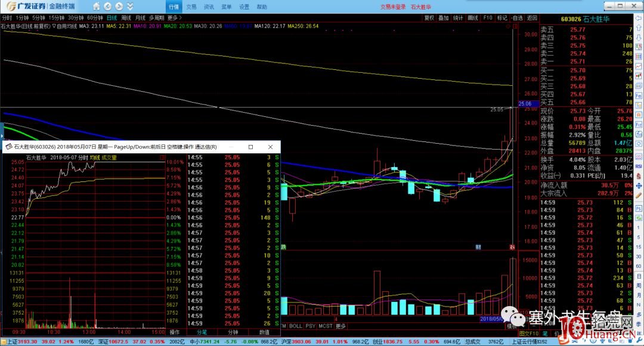
Task: Click the home icon in title bar
Action: 96,6
